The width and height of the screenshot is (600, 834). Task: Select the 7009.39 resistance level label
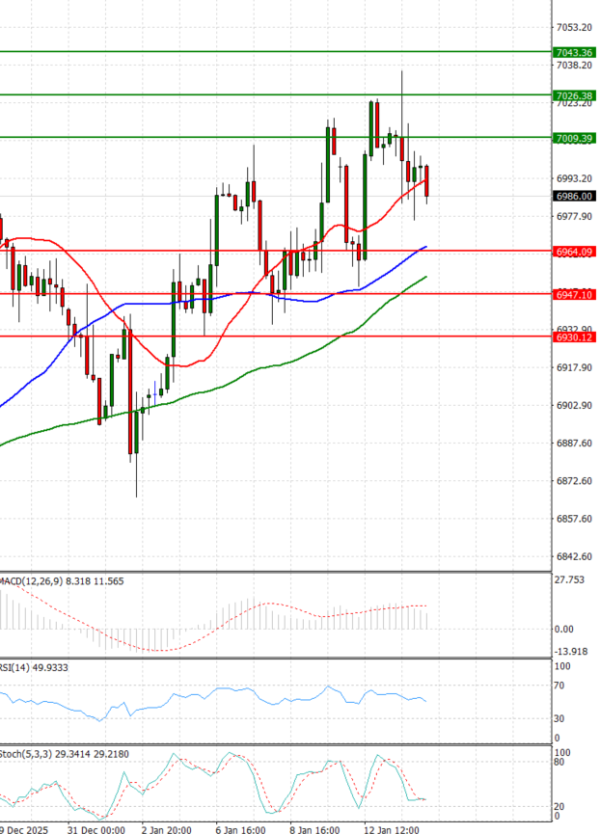coord(573,138)
